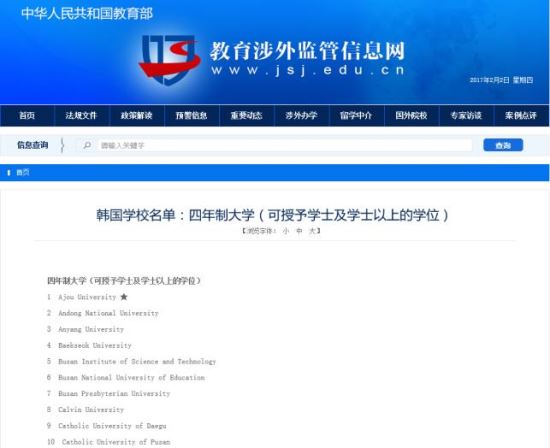Open the 法规文件 menu item
This screenshot has width=550, height=448.
[81, 115]
